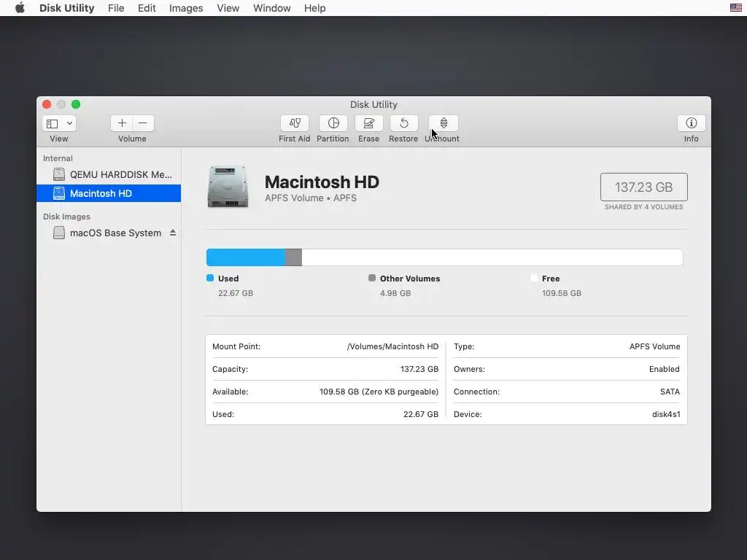Click the Erase toolbar icon

tap(368, 123)
